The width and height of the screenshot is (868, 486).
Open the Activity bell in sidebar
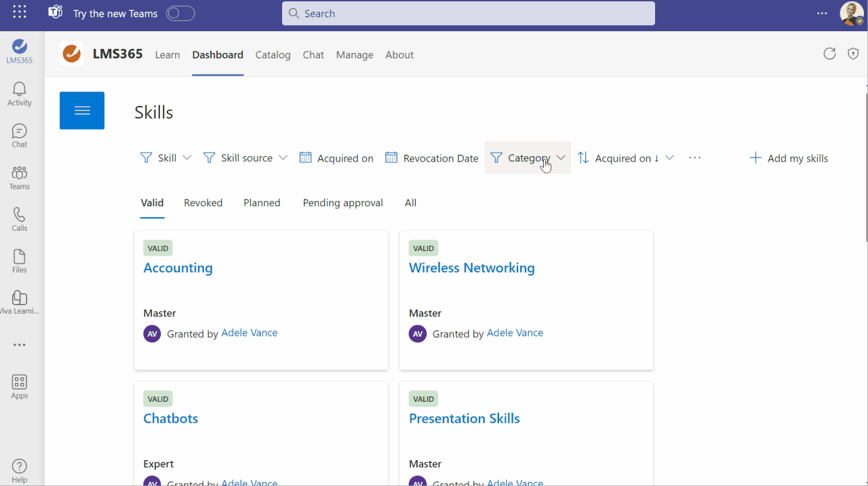point(20,94)
